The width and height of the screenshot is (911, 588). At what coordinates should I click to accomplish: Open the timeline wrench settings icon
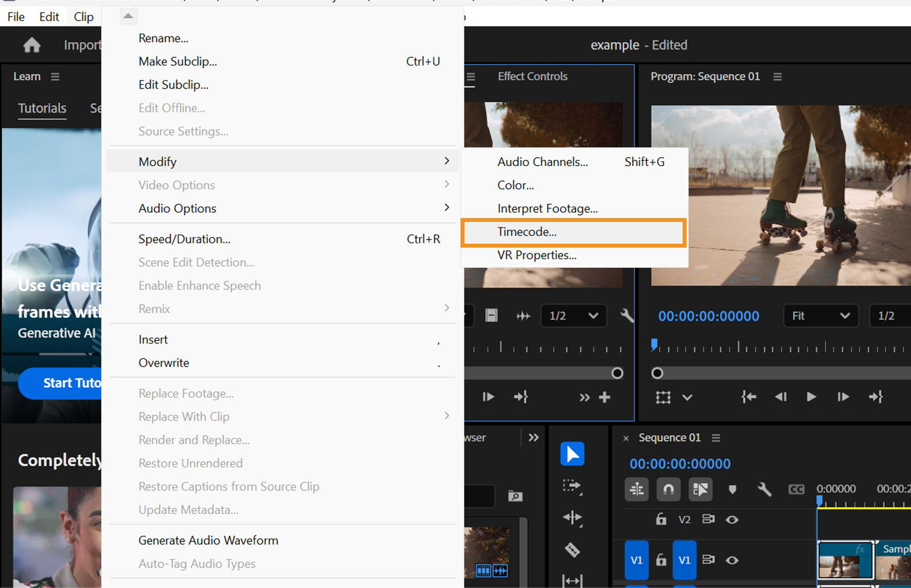click(765, 490)
